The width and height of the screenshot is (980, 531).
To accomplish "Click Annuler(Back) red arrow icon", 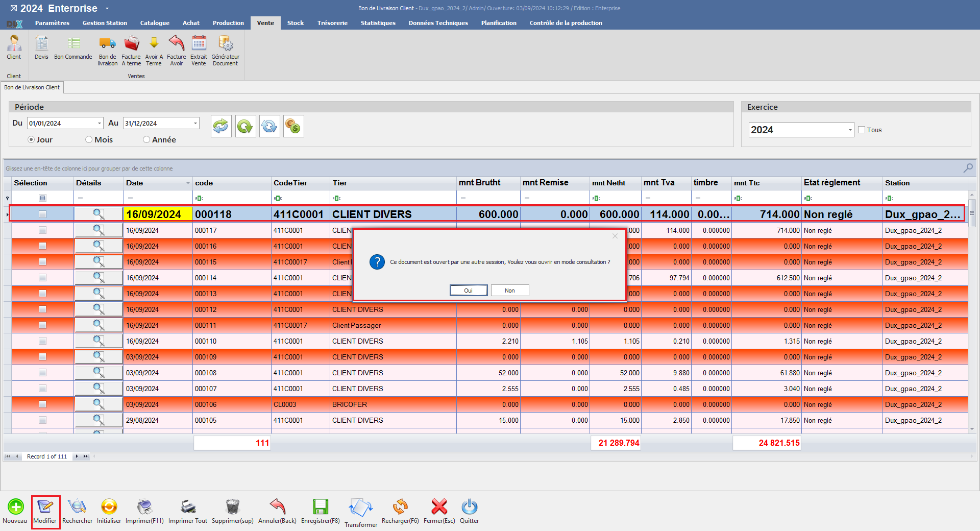I will pos(277,507).
